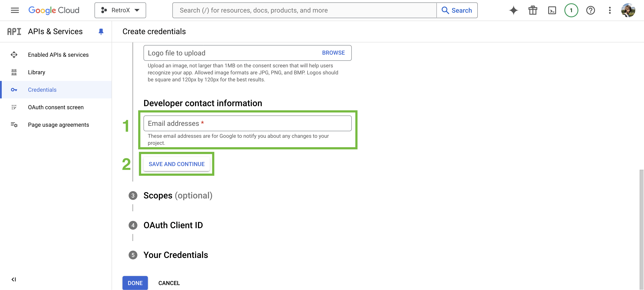This screenshot has height=290, width=644.
Task: Click the page vertical scrollbar
Action: (x=642, y=229)
